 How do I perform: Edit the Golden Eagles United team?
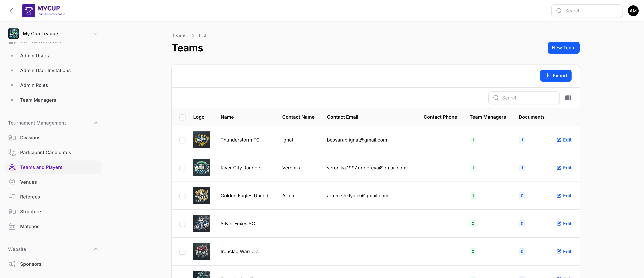pos(564,196)
